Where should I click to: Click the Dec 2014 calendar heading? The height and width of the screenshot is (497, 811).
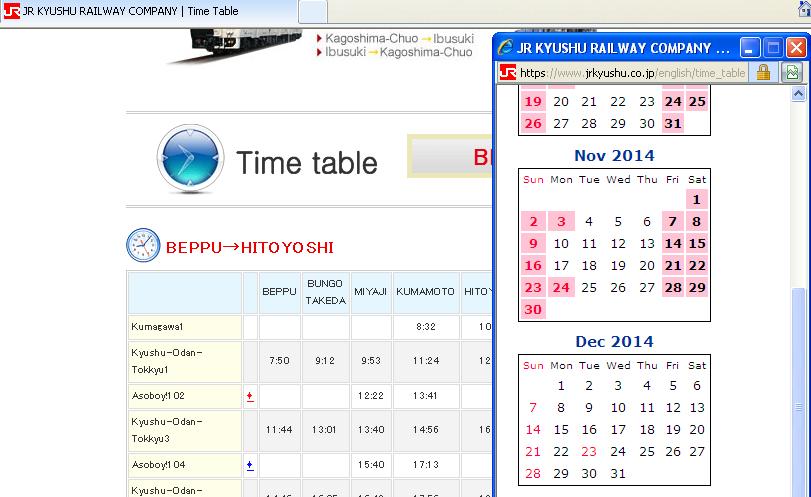click(x=614, y=341)
